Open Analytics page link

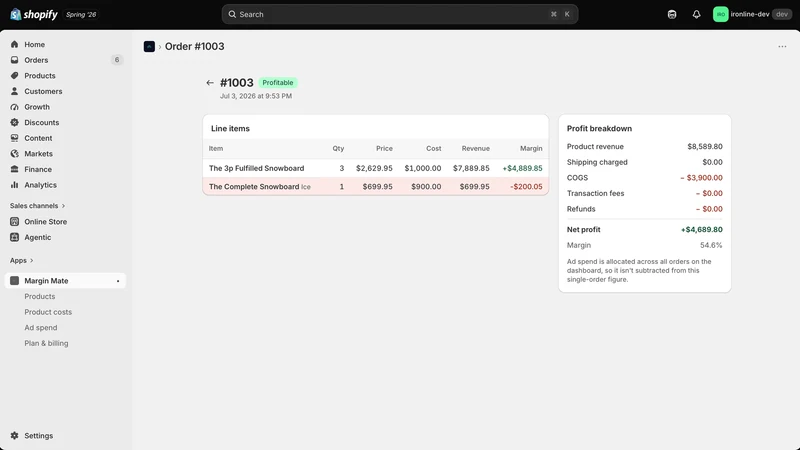(x=40, y=185)
